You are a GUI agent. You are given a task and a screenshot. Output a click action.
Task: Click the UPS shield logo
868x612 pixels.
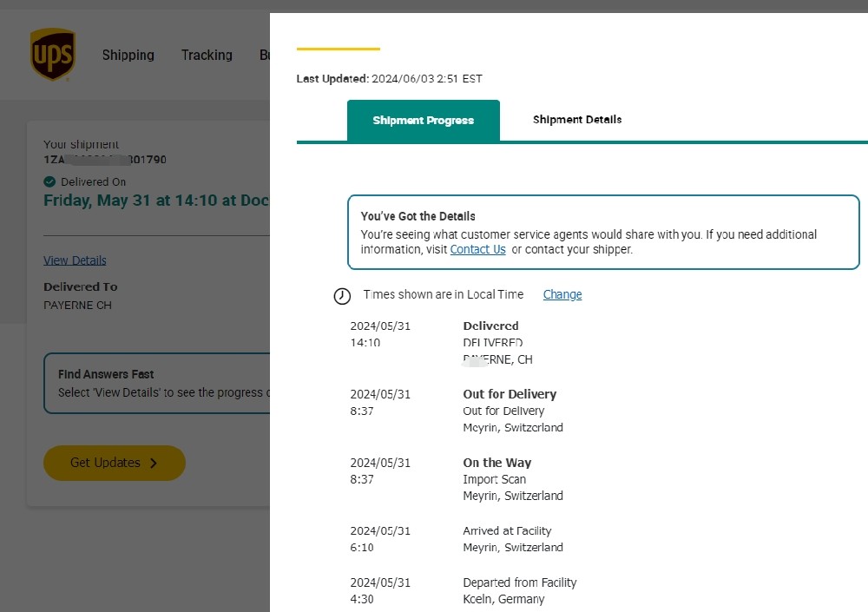(53, 55)
